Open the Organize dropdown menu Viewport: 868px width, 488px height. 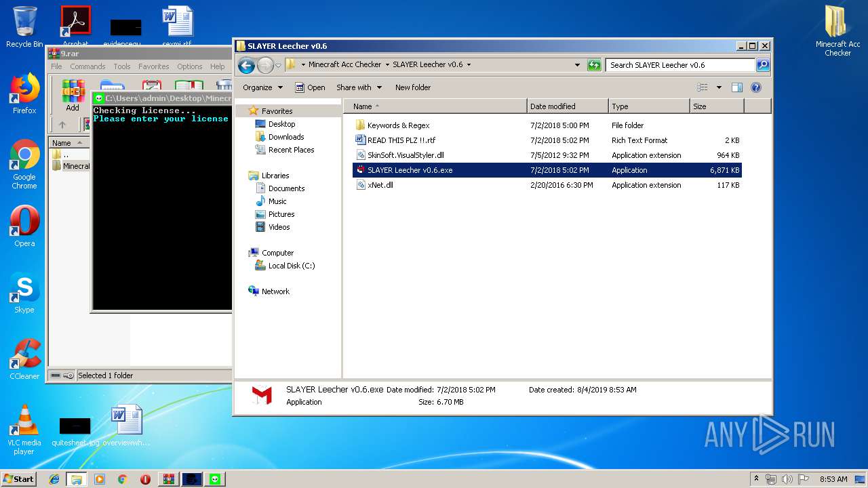point(262,87)
